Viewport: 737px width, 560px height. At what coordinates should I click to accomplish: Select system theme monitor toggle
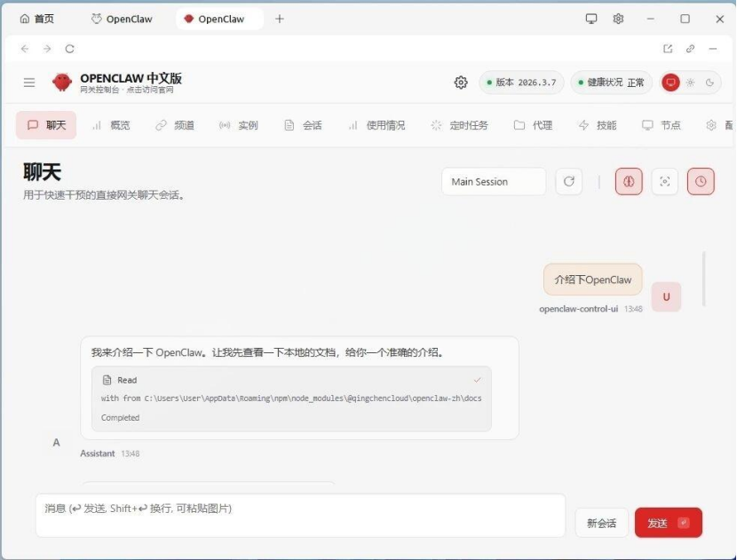(670, 83)
